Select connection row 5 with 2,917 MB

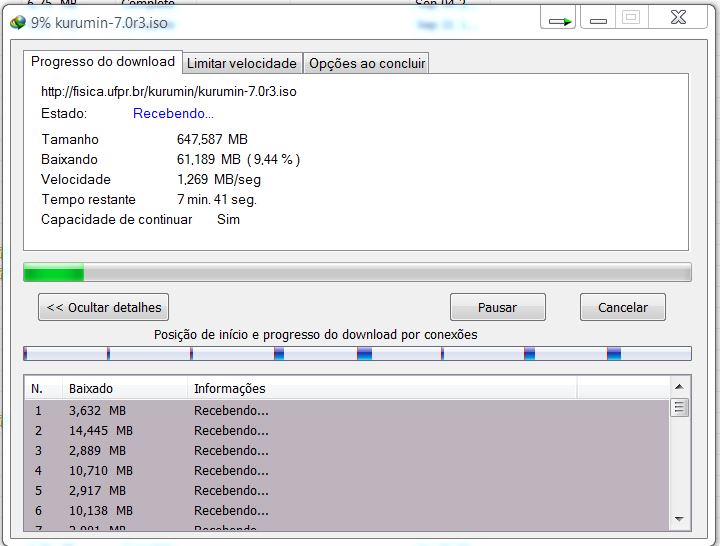pos(347,490)
